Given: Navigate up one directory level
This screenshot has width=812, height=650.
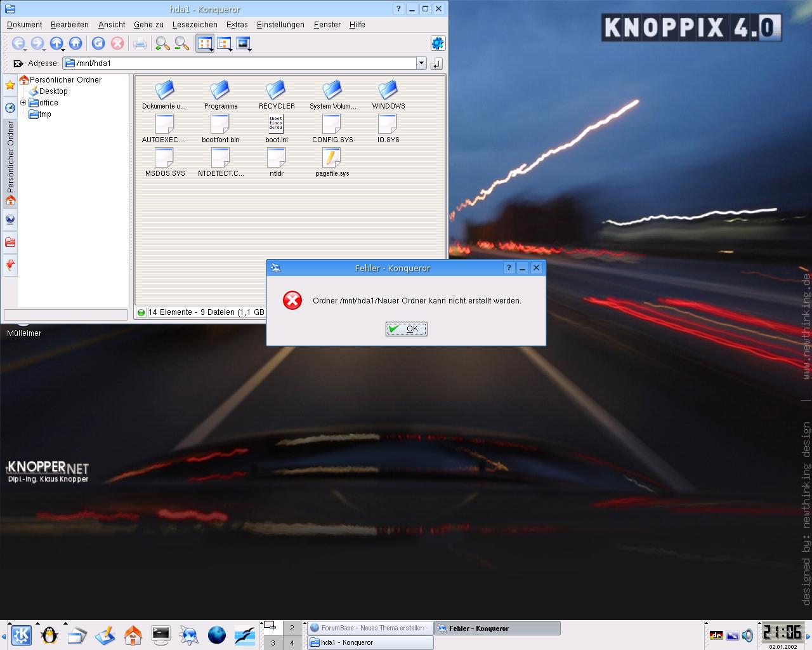Looking at the screenshot, I should coord(56,43).
